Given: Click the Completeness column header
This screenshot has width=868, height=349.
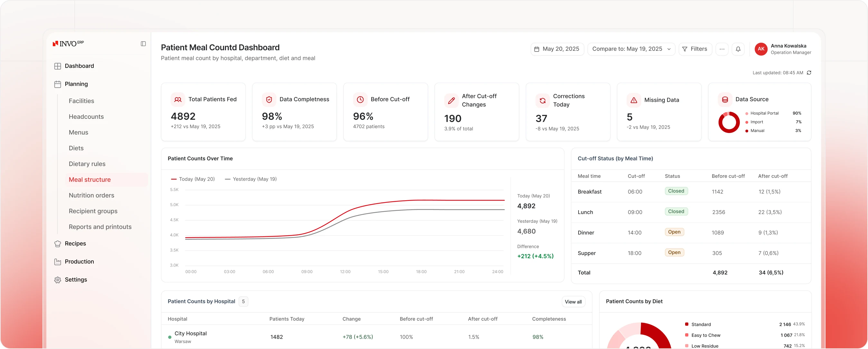Looking at the screenshot, I should click(x=549, y=319).
